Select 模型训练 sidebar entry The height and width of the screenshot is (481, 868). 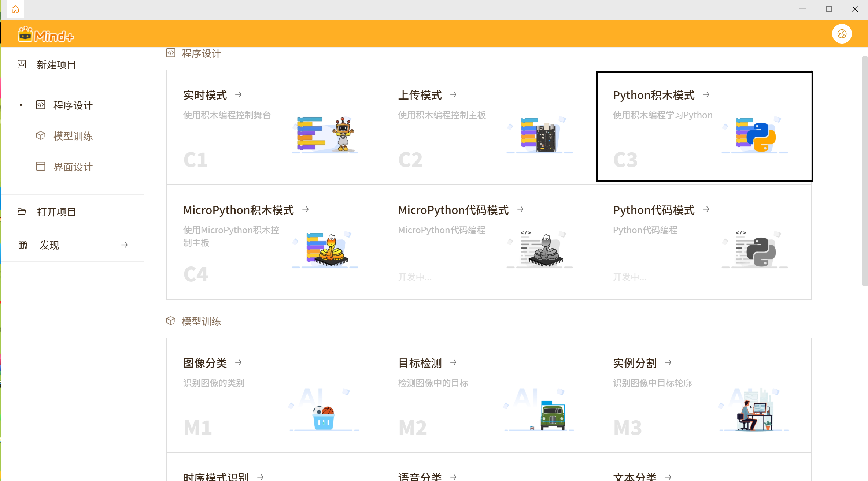point(73,136)
